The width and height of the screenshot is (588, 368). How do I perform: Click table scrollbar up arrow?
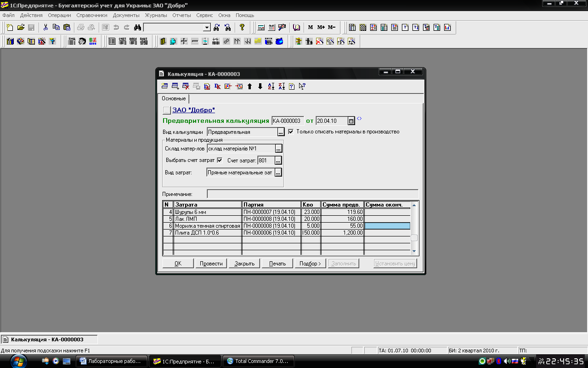tap(414, 205)
